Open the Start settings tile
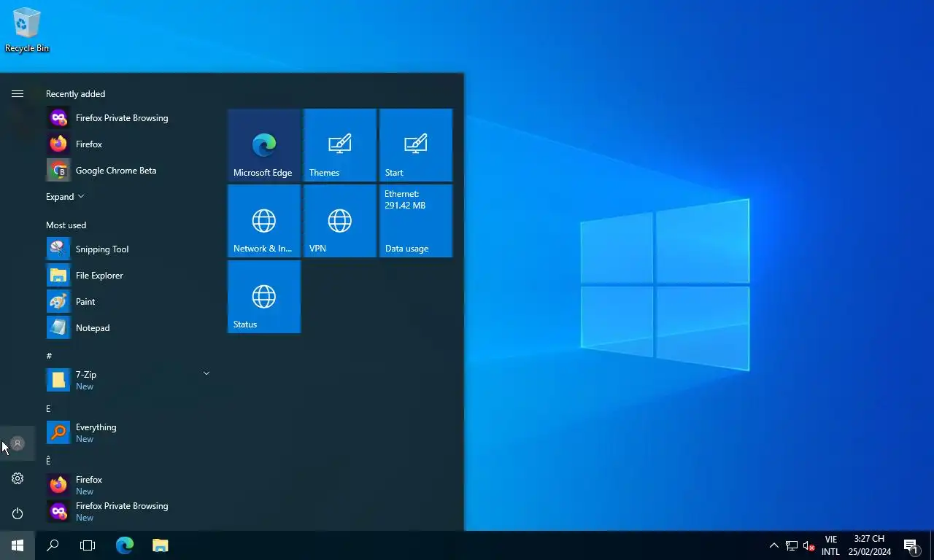934x560 pixels. [x=416, y=145]
